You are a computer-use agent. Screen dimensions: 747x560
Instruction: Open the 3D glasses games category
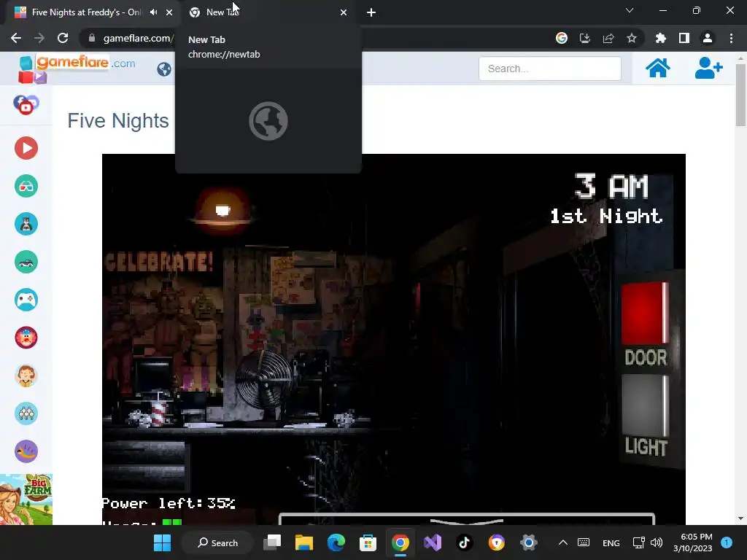pyautogui.click(x=26, y=186)
